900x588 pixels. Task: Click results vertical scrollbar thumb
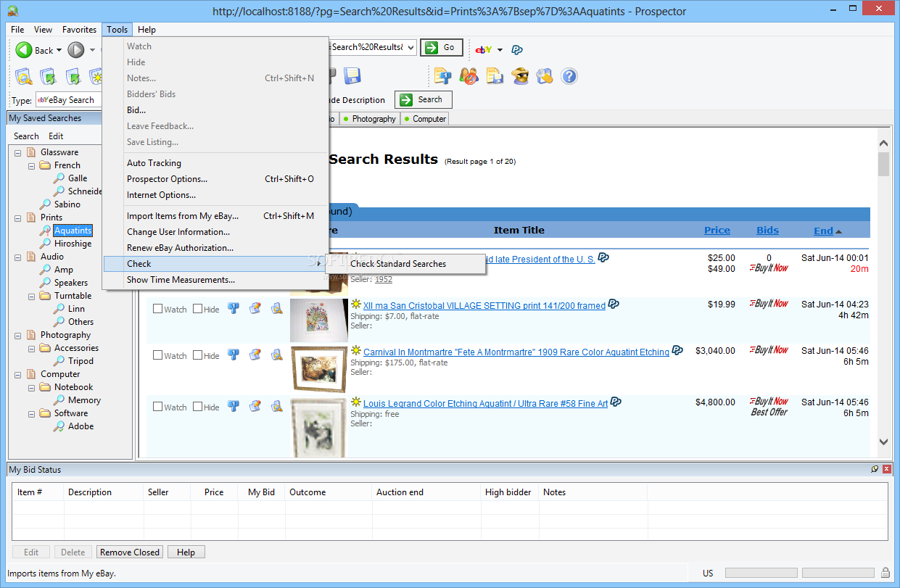click(x=883, y=165)
